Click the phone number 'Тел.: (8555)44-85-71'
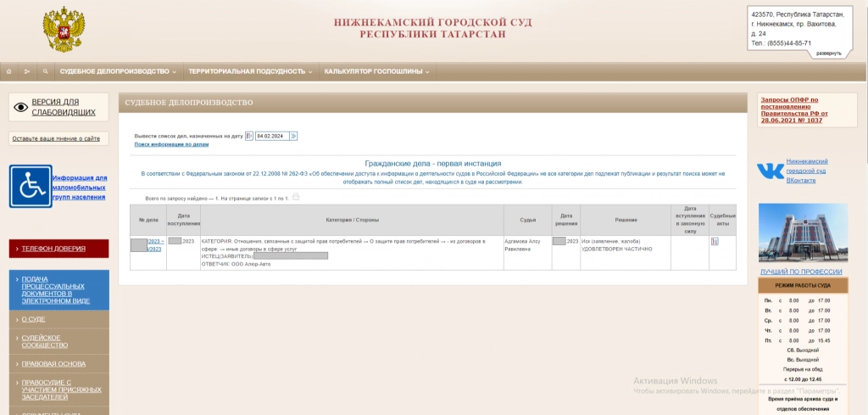This screenshot has width=868, height=415. pos(781,43)
